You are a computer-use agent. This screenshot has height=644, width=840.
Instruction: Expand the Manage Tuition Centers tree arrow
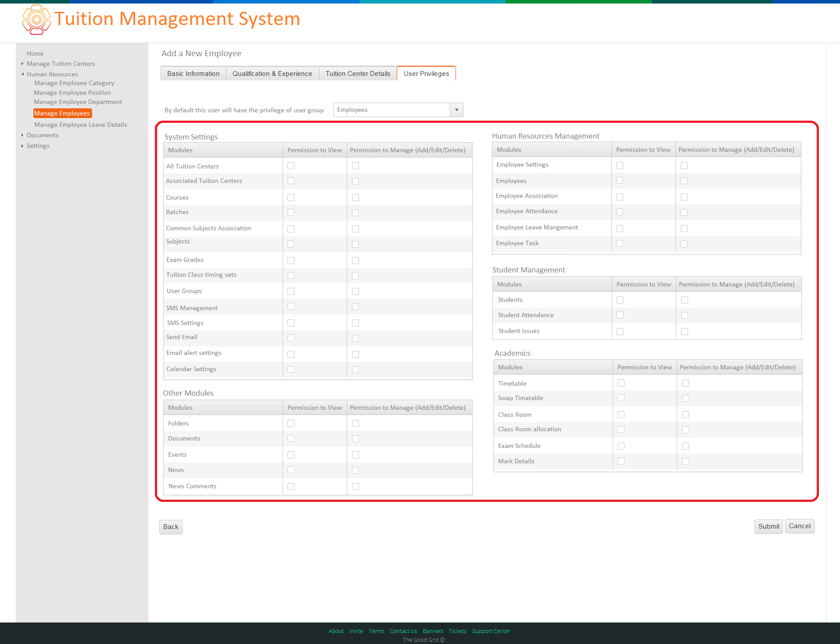[22, 64]
